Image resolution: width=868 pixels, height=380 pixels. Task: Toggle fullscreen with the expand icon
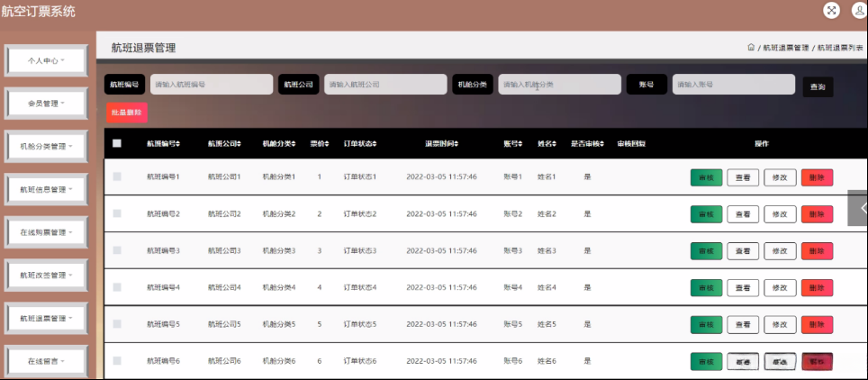[831, 10]
